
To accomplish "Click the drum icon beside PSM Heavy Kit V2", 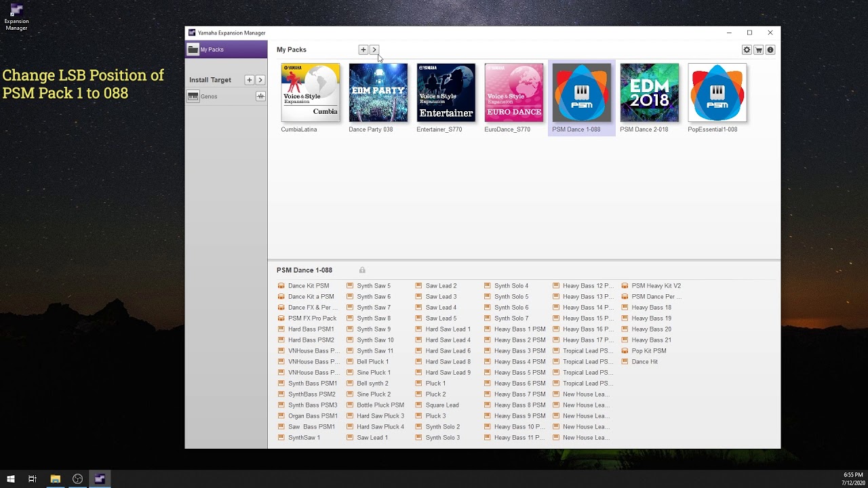I will (625, 286).
